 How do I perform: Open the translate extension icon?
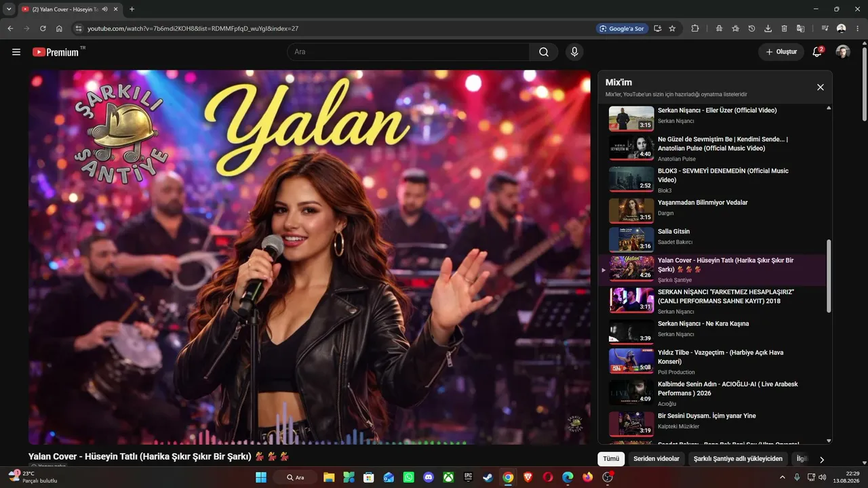tap(800, 28)
